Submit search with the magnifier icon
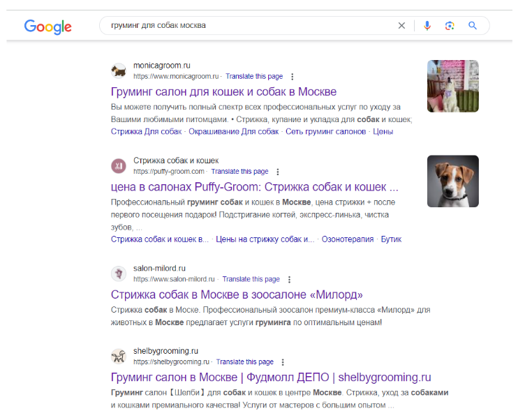This screenshot has height=418, width=532. point(473,25)
